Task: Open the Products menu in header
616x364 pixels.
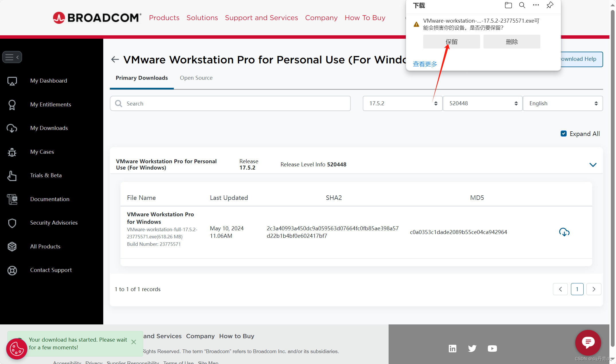Action: [x=164, y=18]
